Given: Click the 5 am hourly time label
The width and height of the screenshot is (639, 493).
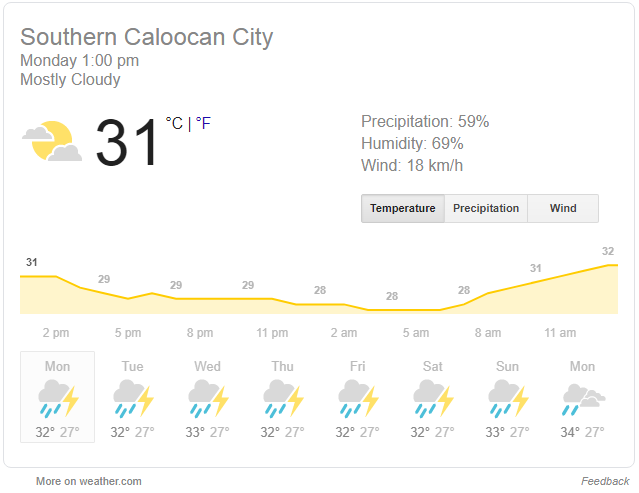Looking at the screenshot, I should click(416, 333).
